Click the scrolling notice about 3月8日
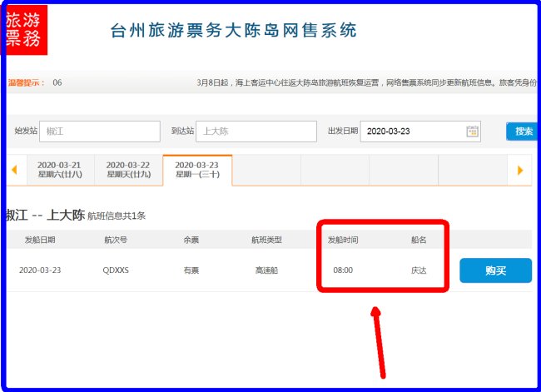This screenshot has height=392, width=541. tap(367, 82)
